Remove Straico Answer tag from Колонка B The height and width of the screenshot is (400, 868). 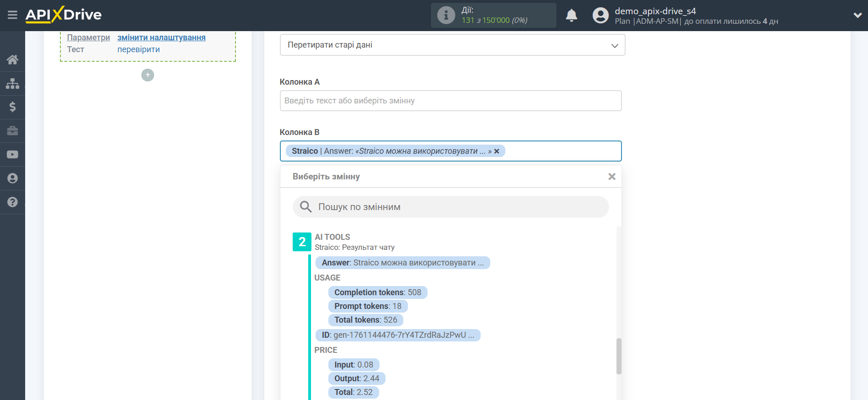pos(497,151)
